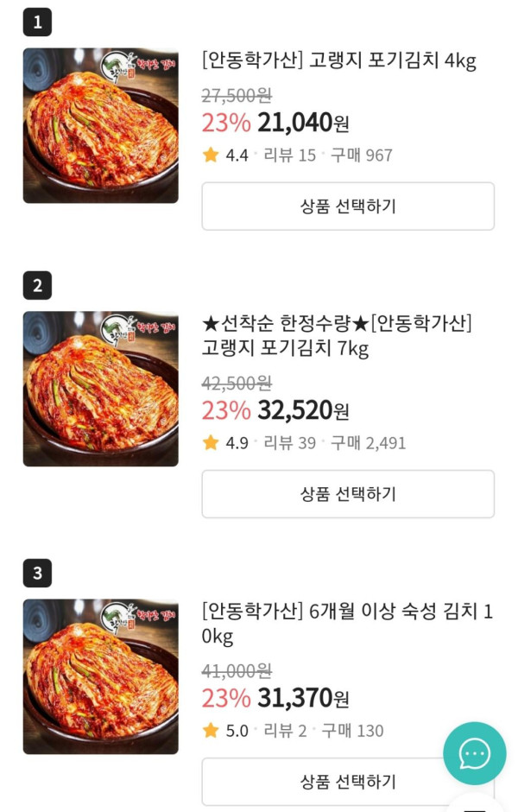This screenshot has height=812, width=518.
Task: Click the rank 1 number badge
Action: (37, 22)
